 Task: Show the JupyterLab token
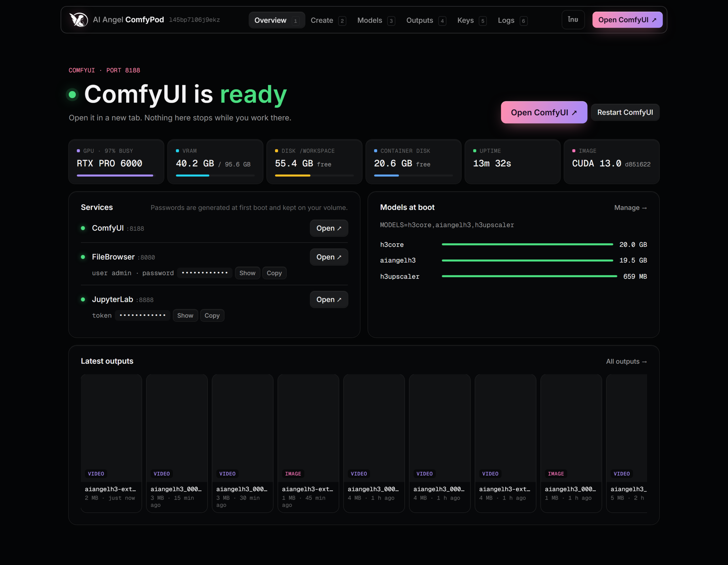185,316
